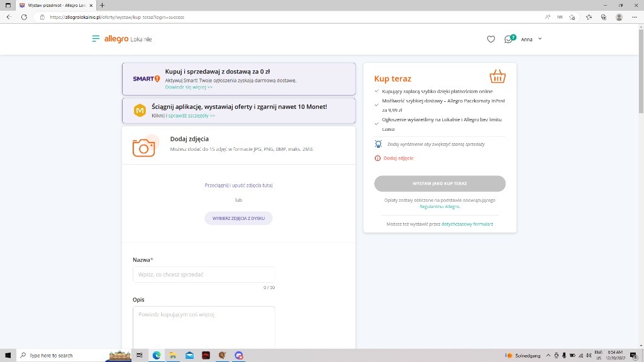Screen dimensions: 644x362
Task: Click the allegro Lokalnie logo
Action: tap(128, 39)
